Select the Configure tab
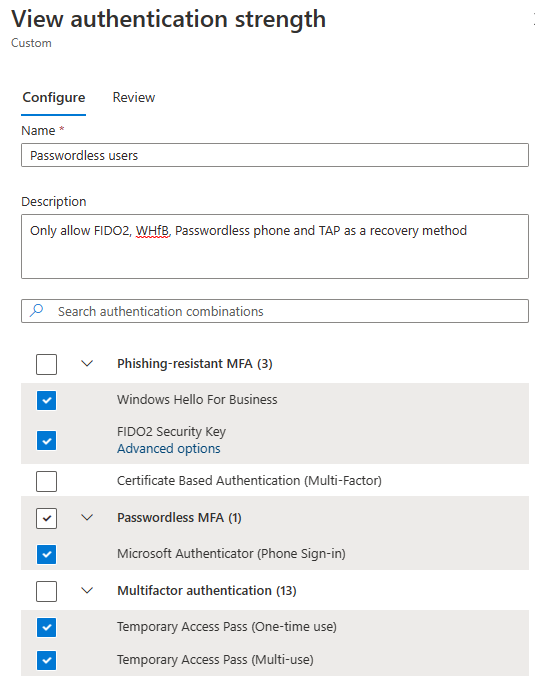The image size is (535, 679). coord(54,97)
